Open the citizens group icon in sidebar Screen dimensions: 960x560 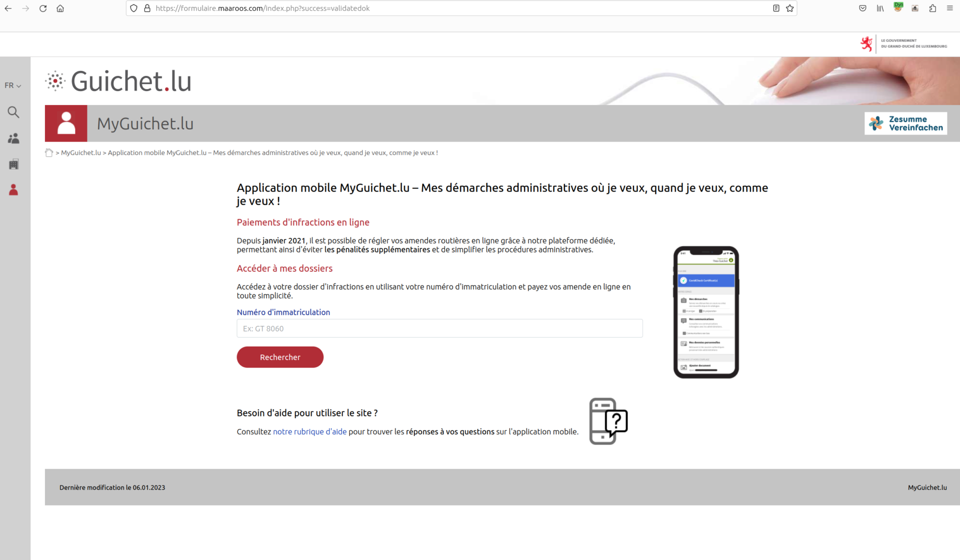click(13, 138)
